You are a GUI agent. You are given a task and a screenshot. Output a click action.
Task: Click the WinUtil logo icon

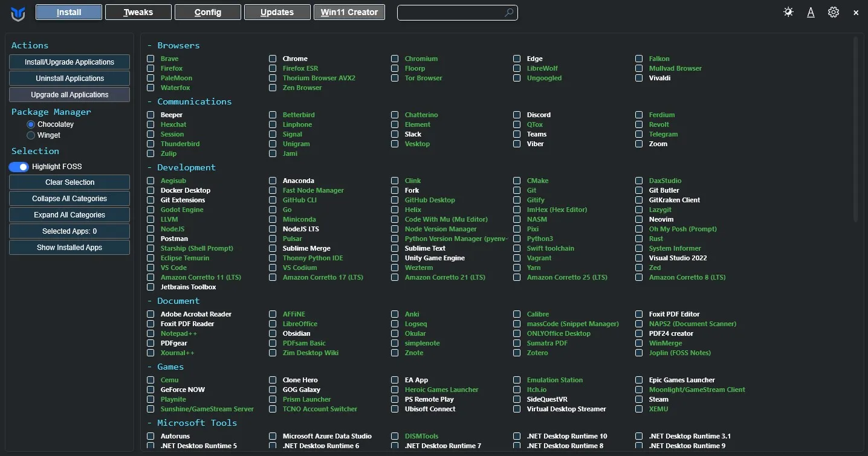18,13
